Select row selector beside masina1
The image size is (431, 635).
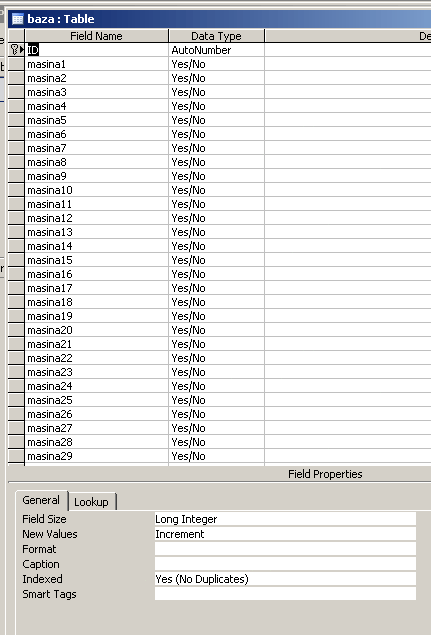[16, 64]
